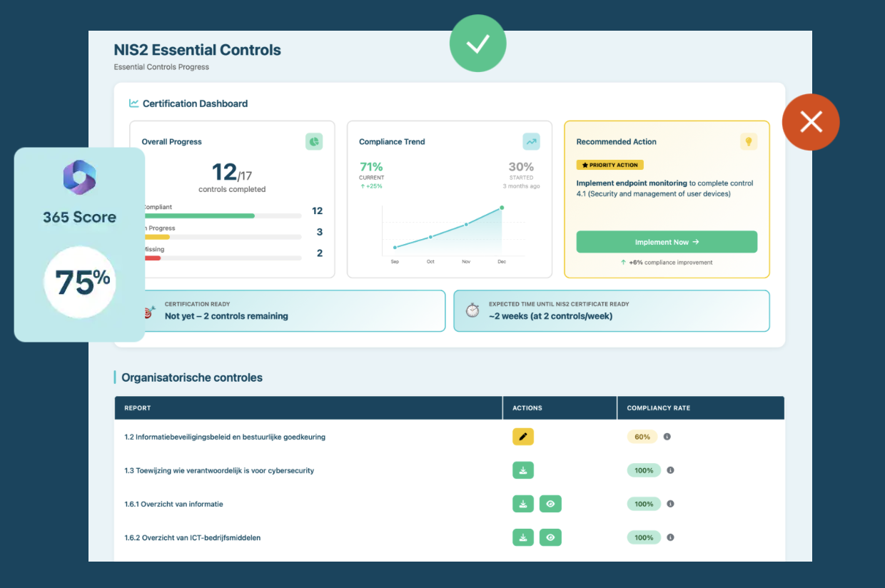This screenshot has width=885, height=588.
Task: Show preview of 1.6.1 Overzicht van informatie
Action: [550, 503]
